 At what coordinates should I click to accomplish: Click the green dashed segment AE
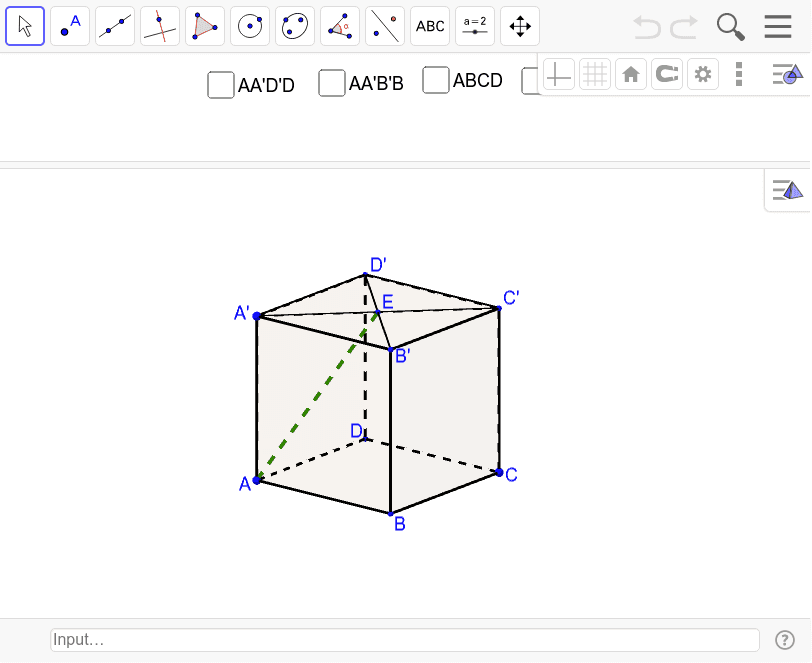pos(317,396)
